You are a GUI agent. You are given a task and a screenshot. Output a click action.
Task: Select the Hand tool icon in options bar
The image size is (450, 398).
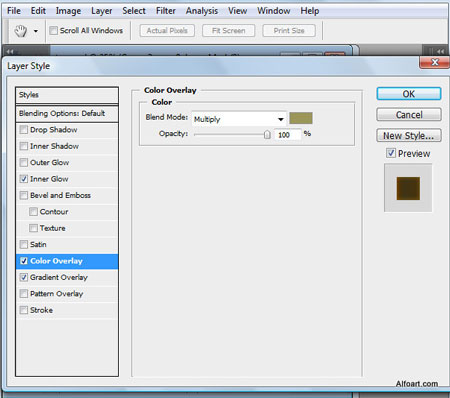pyautogui.click(x=21, y=31)
